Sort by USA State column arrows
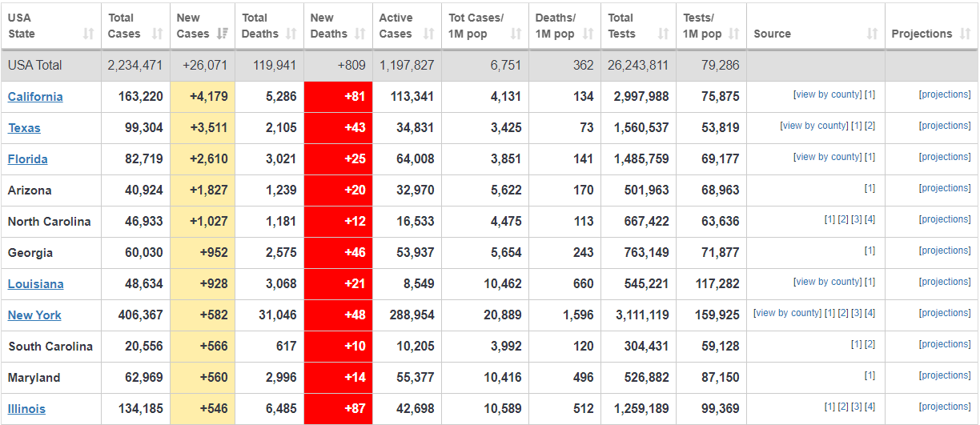The height and width of the screenshot is (425, 980). pyautogui.click(x=88, y=34)
